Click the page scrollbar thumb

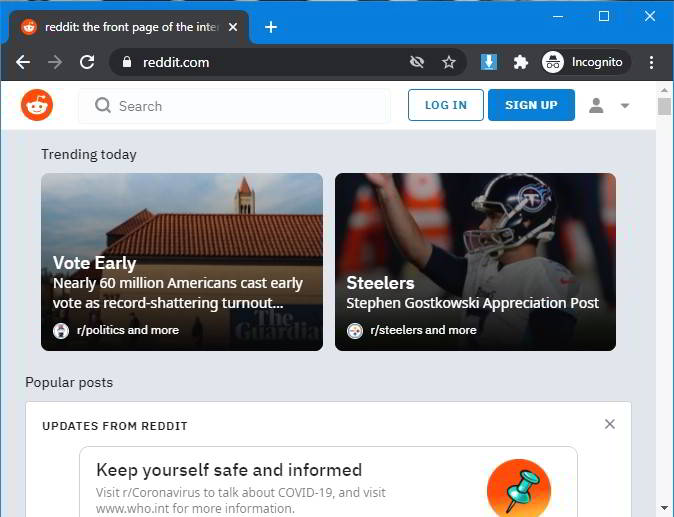click(x=664, y=106)
